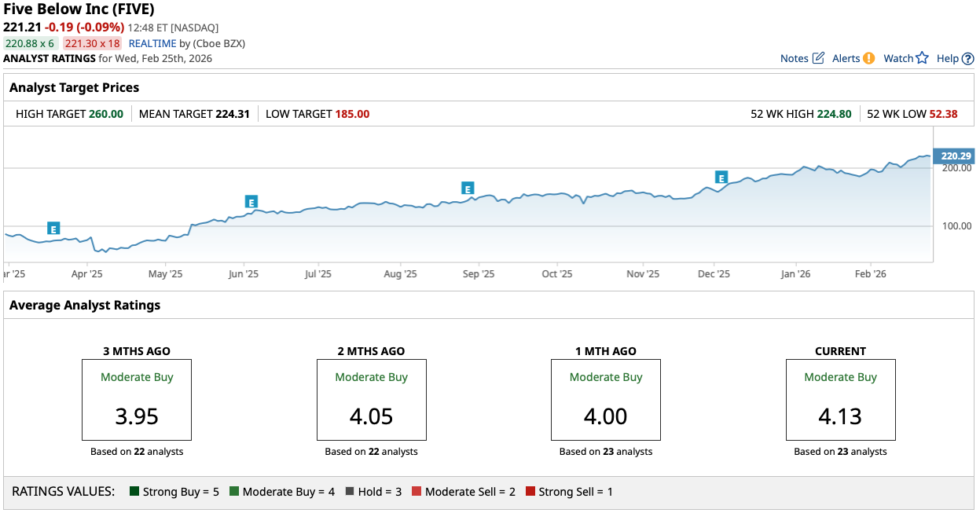The image size is (980, 513).
Task: Click the Moderate Buy legend swatch
Action: 234,492
